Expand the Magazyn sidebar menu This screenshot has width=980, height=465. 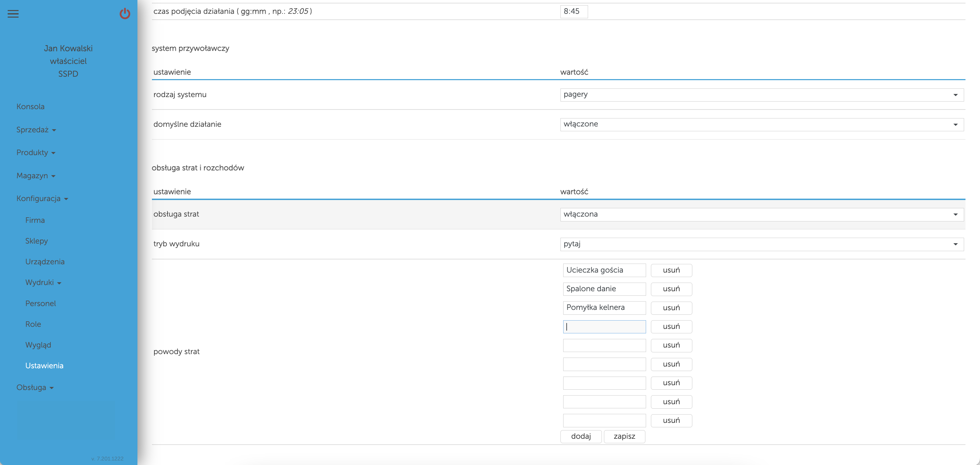point(35,176)
